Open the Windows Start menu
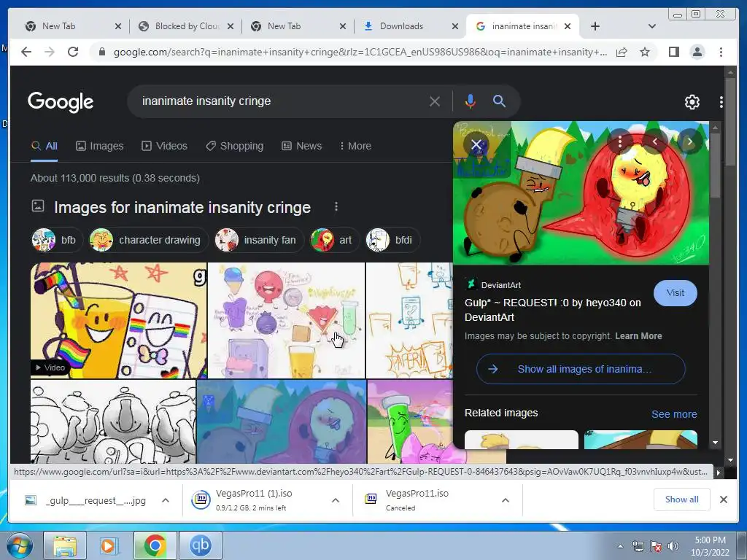This screenshot has height=560, width=747. (20, 545)
